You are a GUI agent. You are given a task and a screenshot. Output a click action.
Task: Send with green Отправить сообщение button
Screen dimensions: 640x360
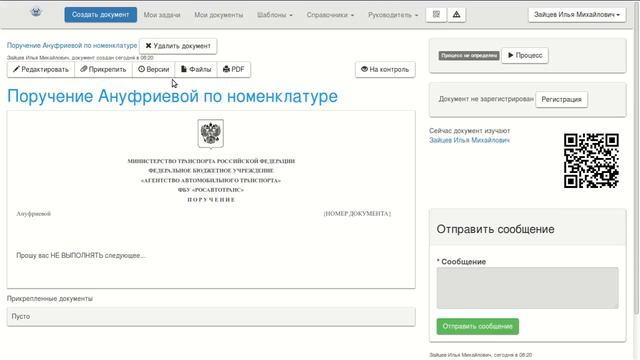[x=478, y=326]
